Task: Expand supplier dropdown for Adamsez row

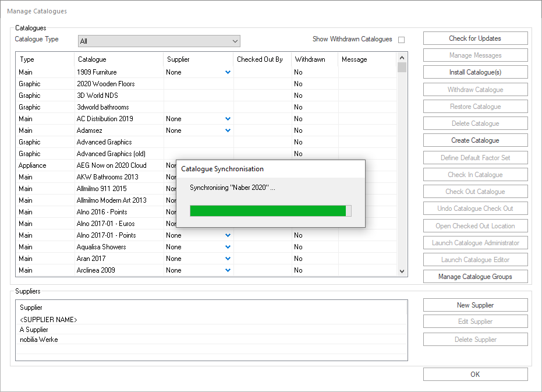Action: (x=228, y=130)
